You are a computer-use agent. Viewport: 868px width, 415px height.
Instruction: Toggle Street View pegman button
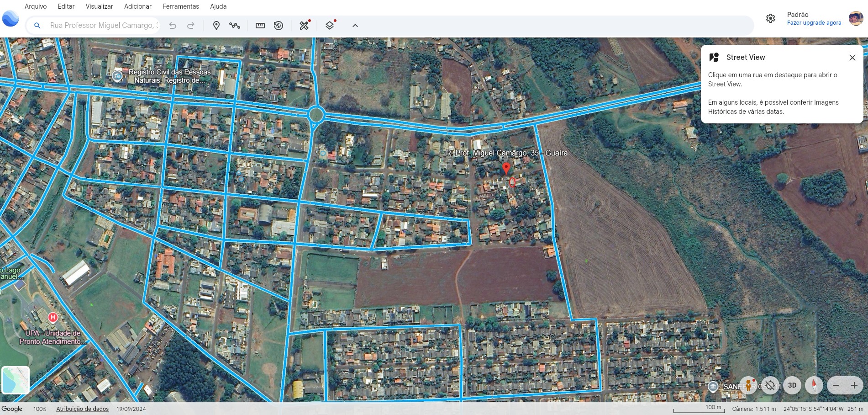pyautogui.click(x=748, y=385)
